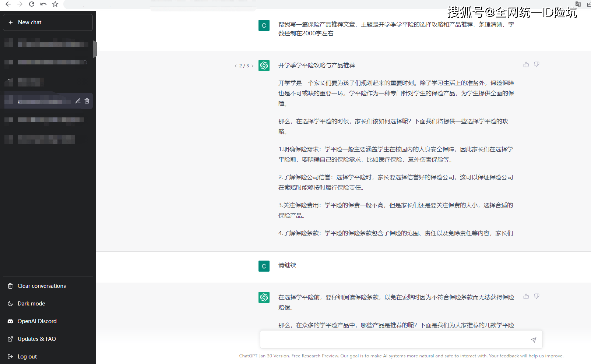The height and width of the screenshot is (364, 591).
Task: Refresh the page with the reload icon
Action: [32, 4]
